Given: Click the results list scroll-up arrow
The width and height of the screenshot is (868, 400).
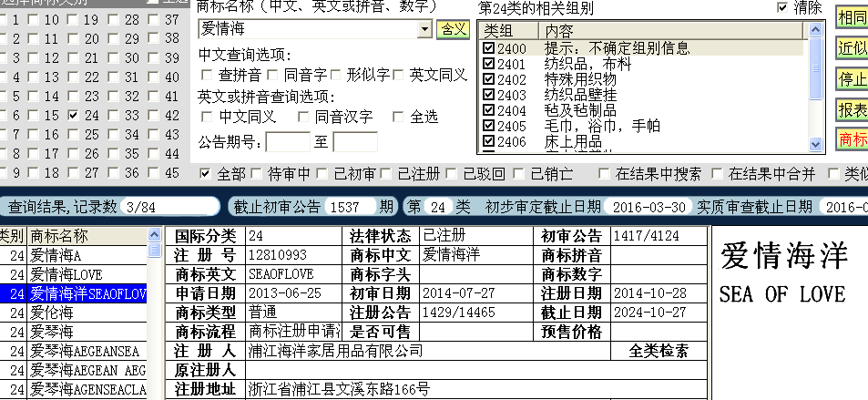Looking at the screenshot, I should click(155, 235).
